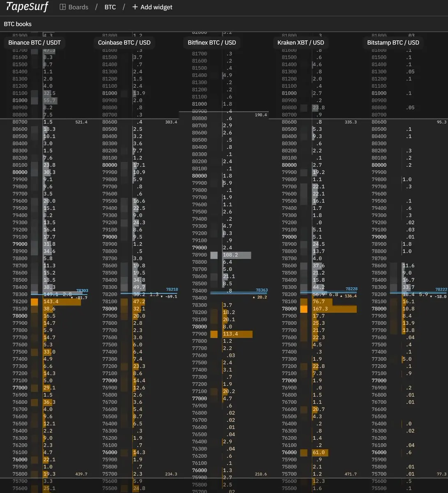Click Bitfinex ask size 108.2
The image size is (448, 493).
230,255
